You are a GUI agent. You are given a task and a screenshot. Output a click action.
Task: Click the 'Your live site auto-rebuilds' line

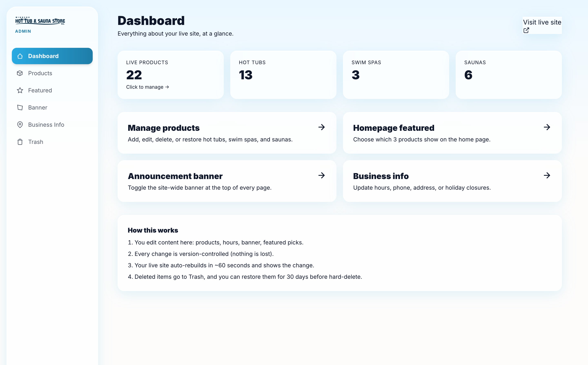[x=221, y=265]
